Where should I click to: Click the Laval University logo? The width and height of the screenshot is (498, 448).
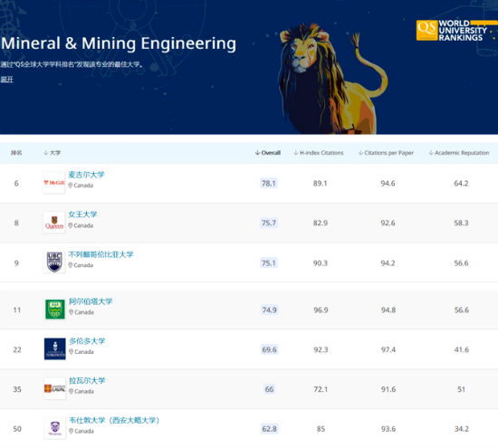(55, 388)
